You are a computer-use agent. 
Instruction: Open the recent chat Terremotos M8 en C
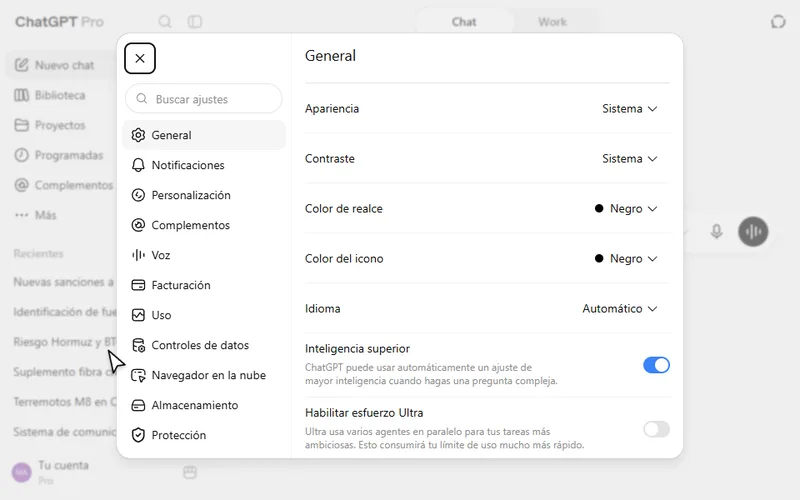pyautogui.click(x=63, y=402)
